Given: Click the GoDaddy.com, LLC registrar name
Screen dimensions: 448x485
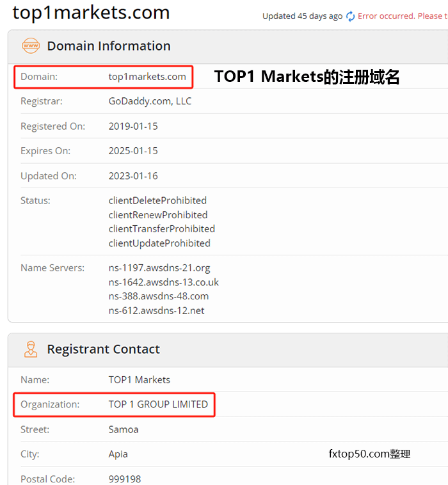Looking at the screenshot, I should click(x=150, y=101).
